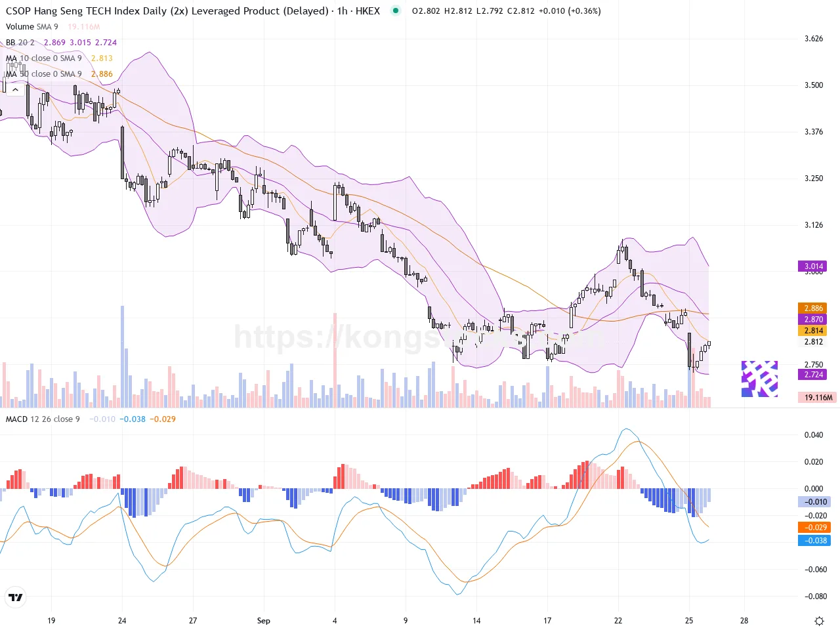Viewport: 840px width, 630px height.
Task: Click the yellow 2.814 price tag
Action: 812,331
